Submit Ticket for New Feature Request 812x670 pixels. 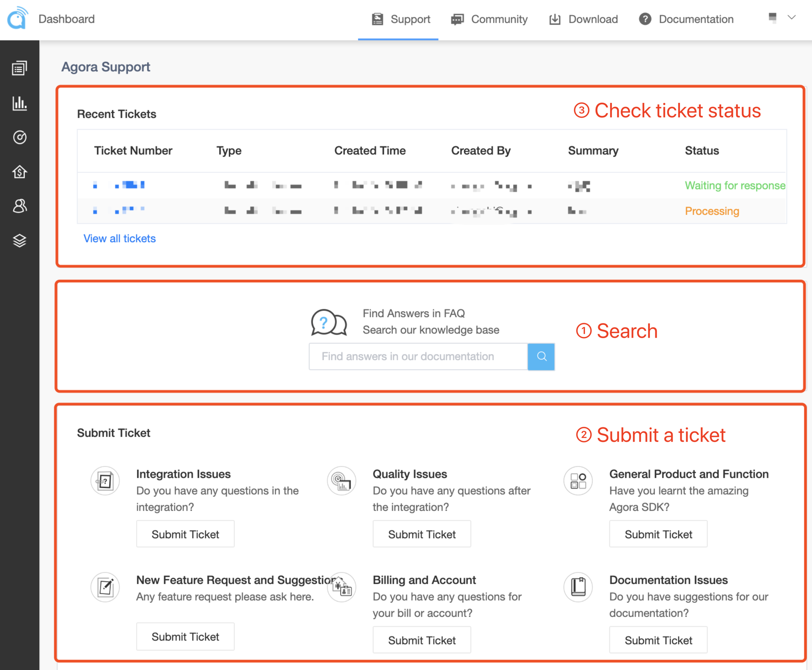185,637
